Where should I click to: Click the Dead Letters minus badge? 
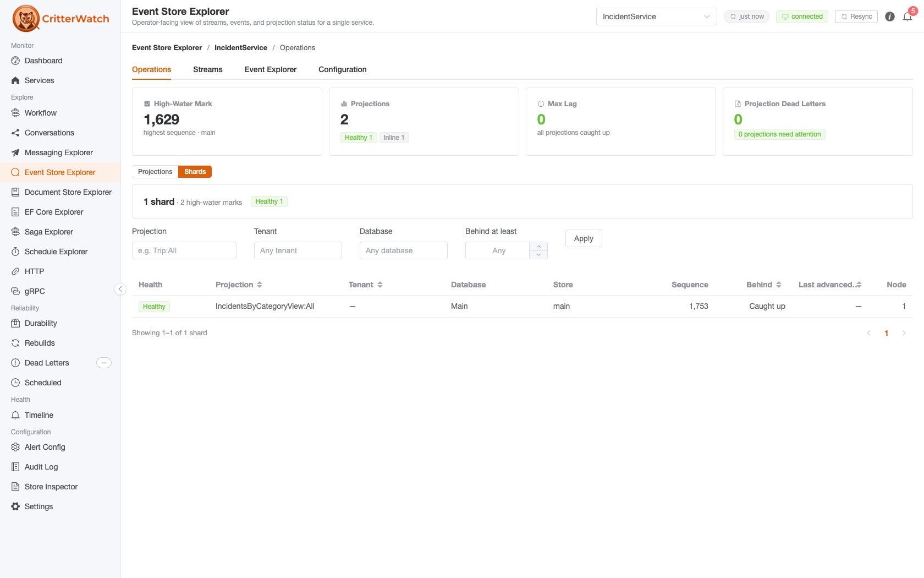[x=104, y=363]
